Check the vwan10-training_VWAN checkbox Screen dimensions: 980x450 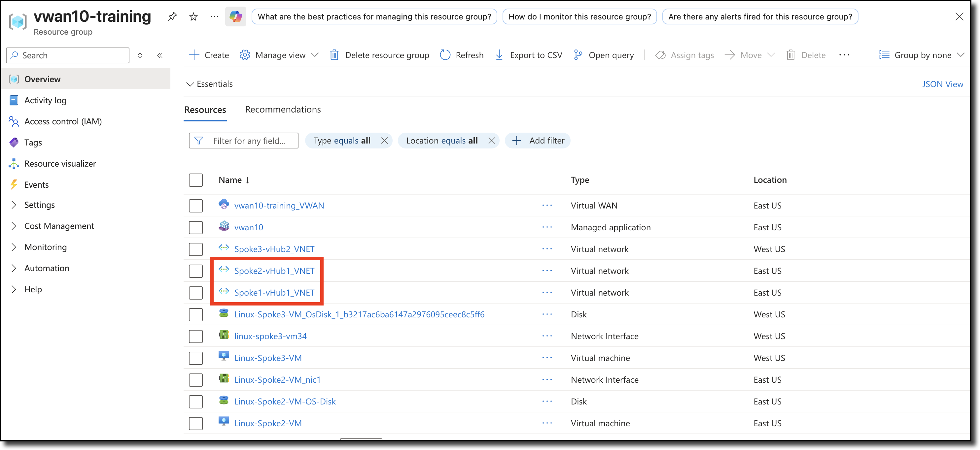(x=195, y=206)
